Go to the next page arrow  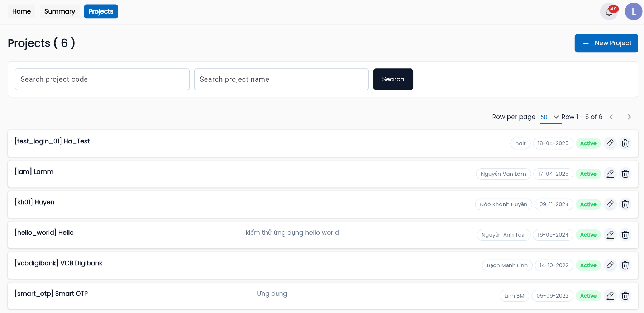[629, 117]
